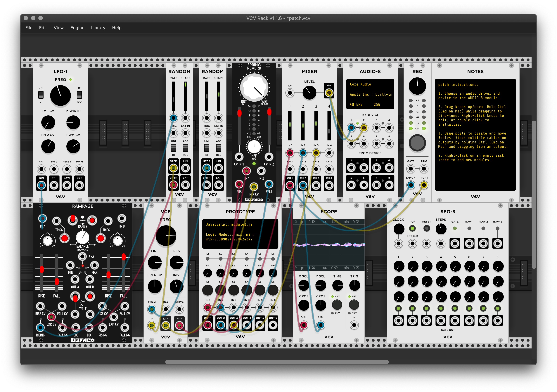
Task: Open the Edit menu
Action: pos(43,28)
